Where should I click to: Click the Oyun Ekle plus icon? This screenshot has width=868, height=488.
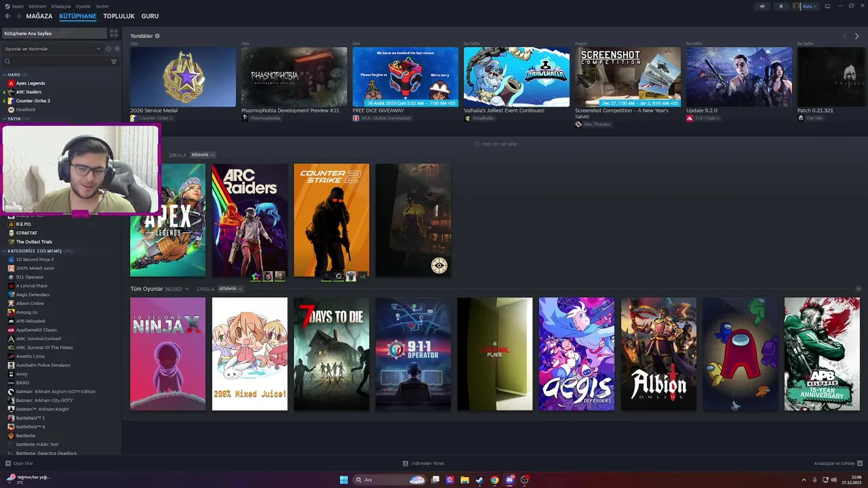(x=8, y=464)
